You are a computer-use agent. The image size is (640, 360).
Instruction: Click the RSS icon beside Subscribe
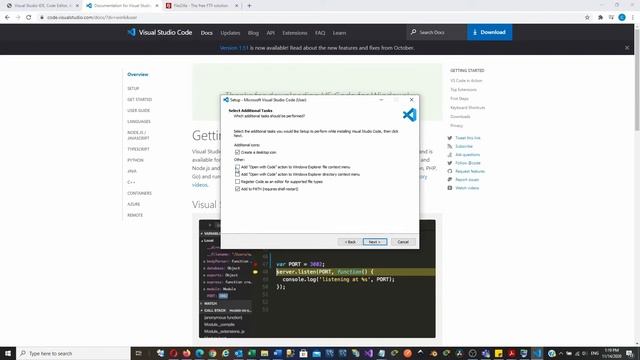450,146
